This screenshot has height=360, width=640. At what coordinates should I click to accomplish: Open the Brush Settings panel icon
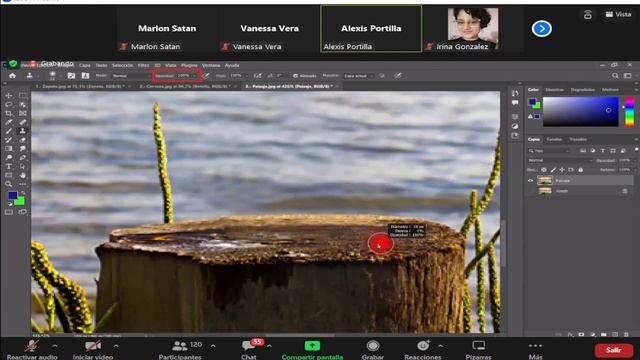[71, 76]
